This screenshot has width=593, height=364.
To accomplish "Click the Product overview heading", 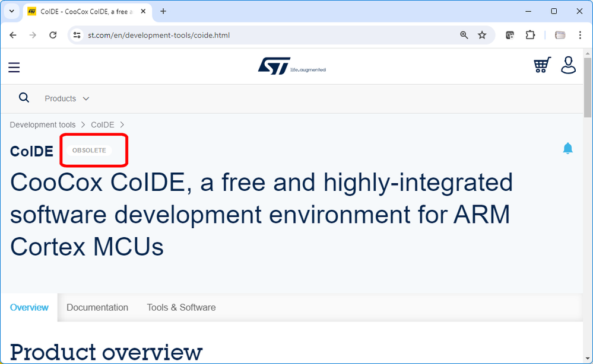I will tap(106, 352).
